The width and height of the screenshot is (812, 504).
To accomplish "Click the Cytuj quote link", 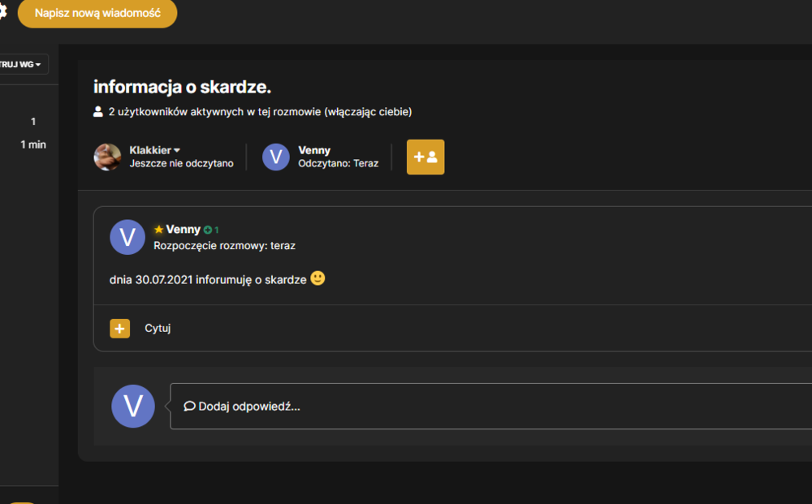I will click(158, 328).
